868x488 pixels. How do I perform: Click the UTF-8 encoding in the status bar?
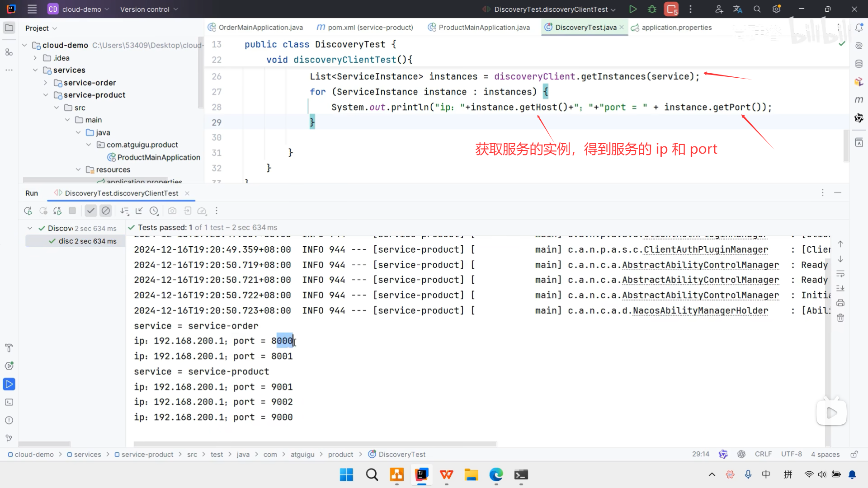click(791, 454)
